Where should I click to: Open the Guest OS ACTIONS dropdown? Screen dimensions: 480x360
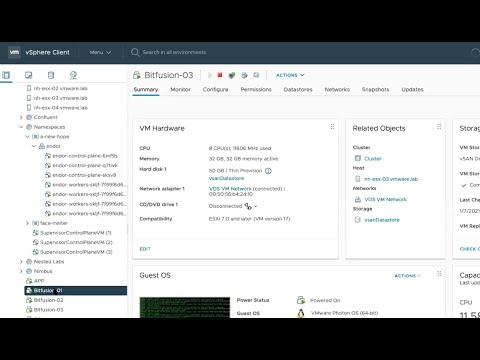(x=407, y=276)
